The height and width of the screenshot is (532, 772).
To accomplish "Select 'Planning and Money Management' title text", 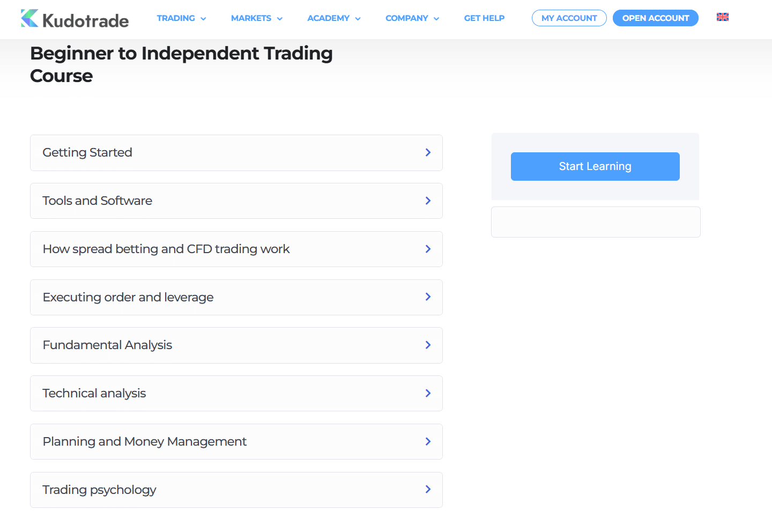I will tap(145, 441).
